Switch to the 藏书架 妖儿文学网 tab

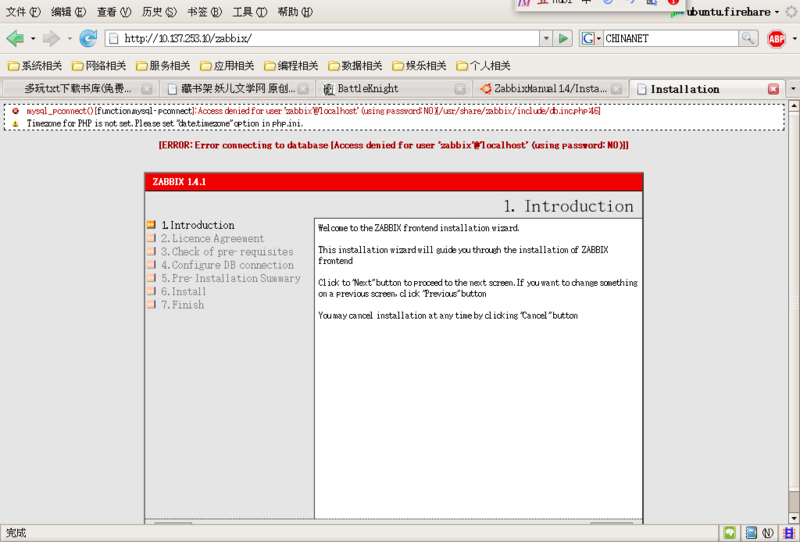238,89
